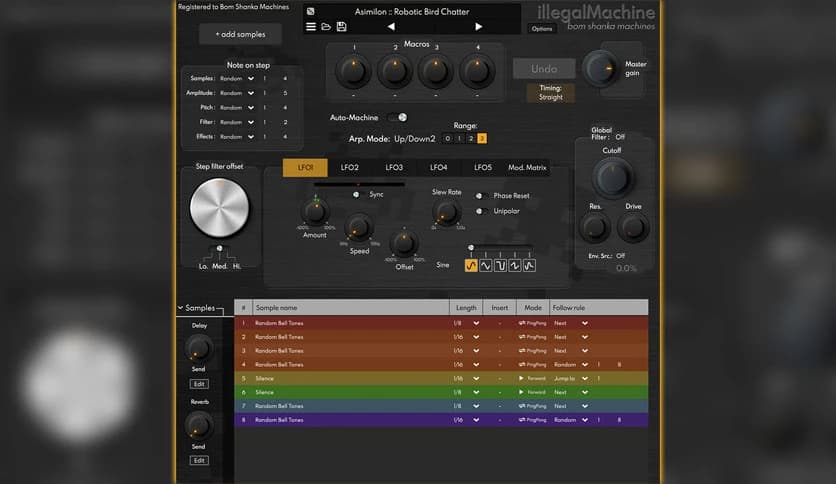Viewport: 836px width, 484px height.
Task: Click PingPong mode icon in sample row 8
Action: click(x=522, y=420)
